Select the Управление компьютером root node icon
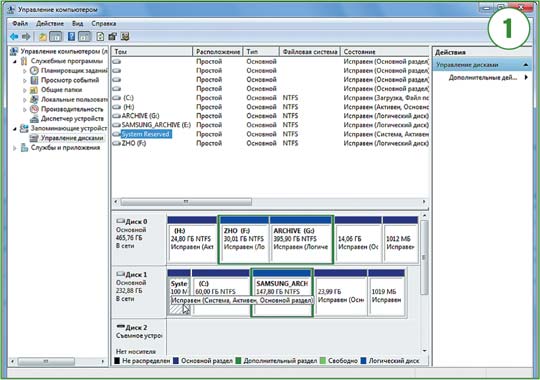This screenshot has width=540, height=380. [x=14, y=52]
